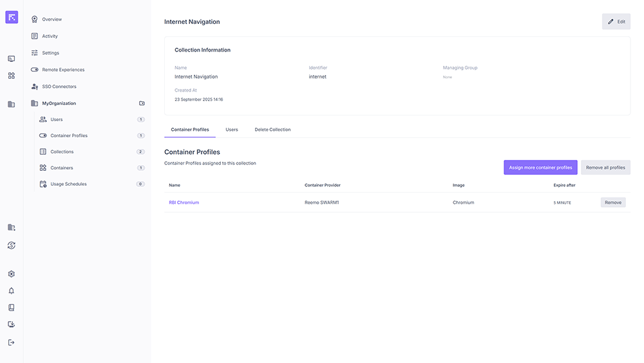The height and width of the screenshot is (363, 644).
Task: Click the billing sync icon in left rail
Action: click(11, 245)
